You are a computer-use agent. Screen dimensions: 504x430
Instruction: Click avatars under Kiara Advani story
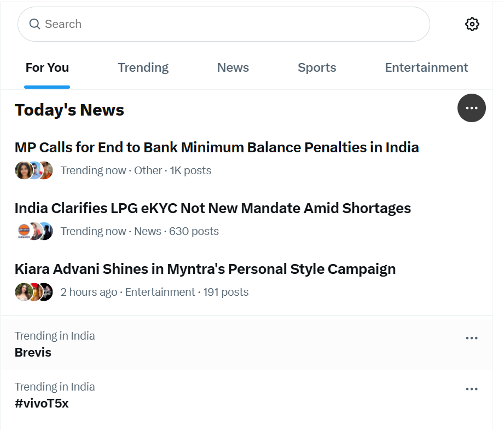click(x=34, y=292)
